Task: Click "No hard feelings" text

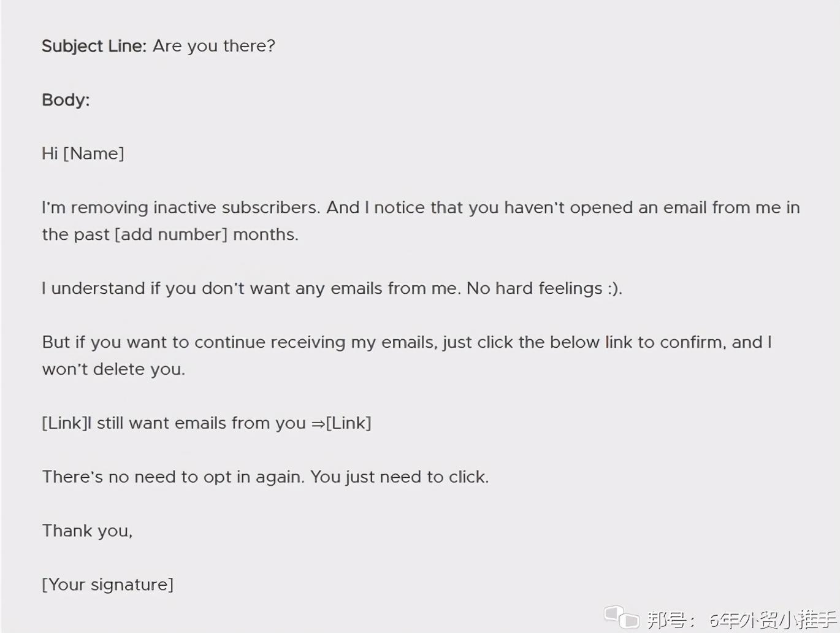Action: 534,288
